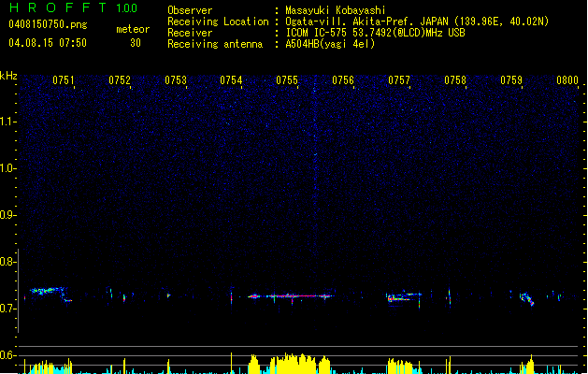Select the filename 0408150750.png

pos(48,24)
